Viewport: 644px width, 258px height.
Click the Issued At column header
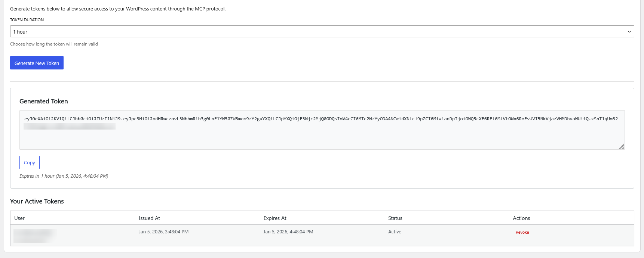tap(149, 218)
